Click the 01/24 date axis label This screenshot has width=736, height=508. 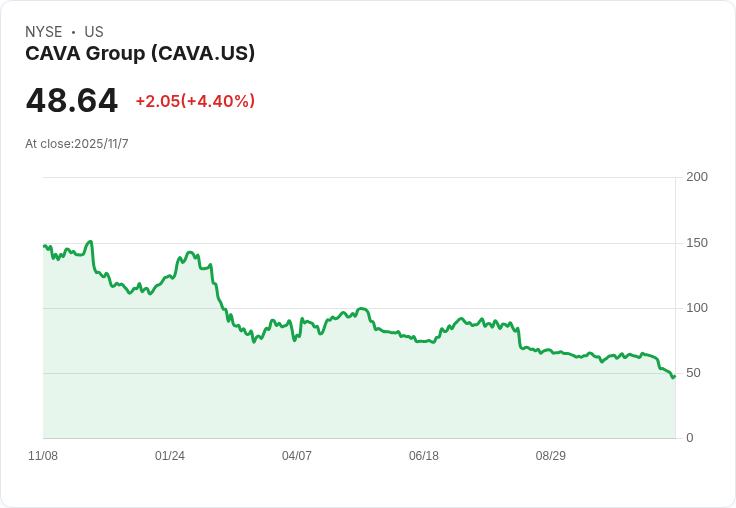pos(170,456)
